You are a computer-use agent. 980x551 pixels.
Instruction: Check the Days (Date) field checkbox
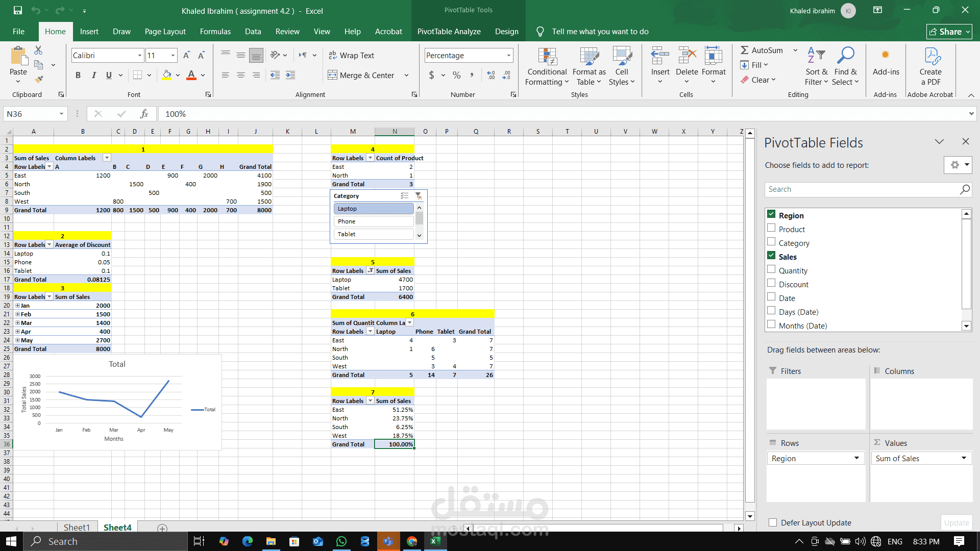[x=771, y=311]
